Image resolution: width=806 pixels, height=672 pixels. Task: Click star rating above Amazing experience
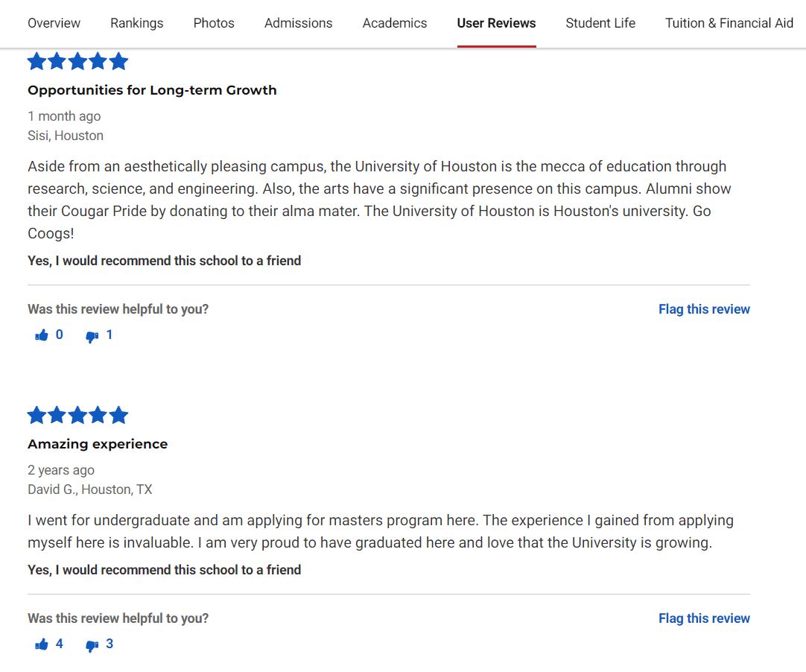point(77,415)
